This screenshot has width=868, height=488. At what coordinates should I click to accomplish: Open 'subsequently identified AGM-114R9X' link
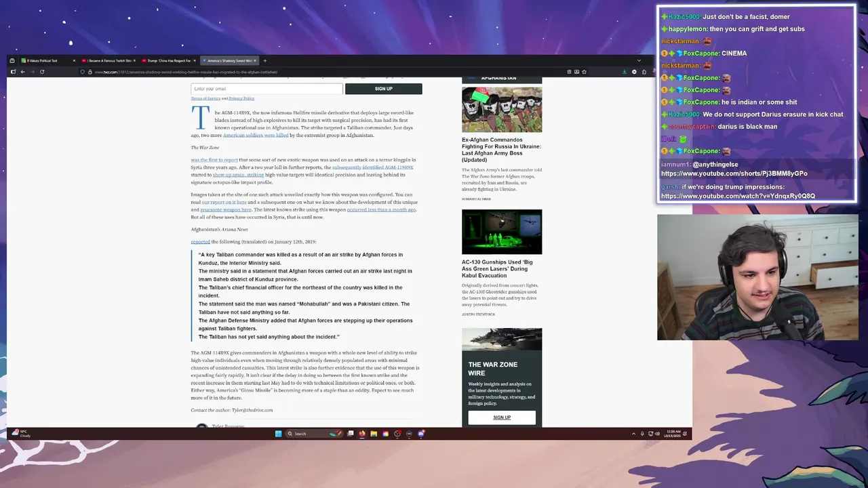pos(372,167)
